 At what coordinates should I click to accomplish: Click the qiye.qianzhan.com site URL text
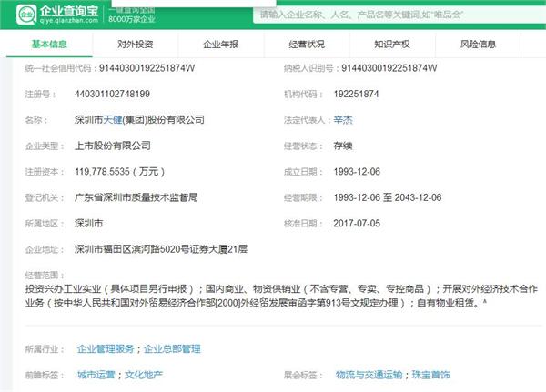click(69, 21)
